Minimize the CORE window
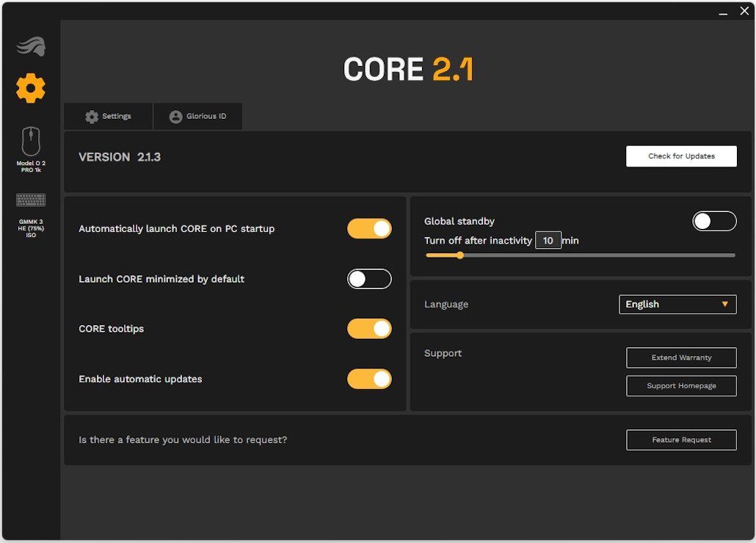 click(x=724, y=11)
